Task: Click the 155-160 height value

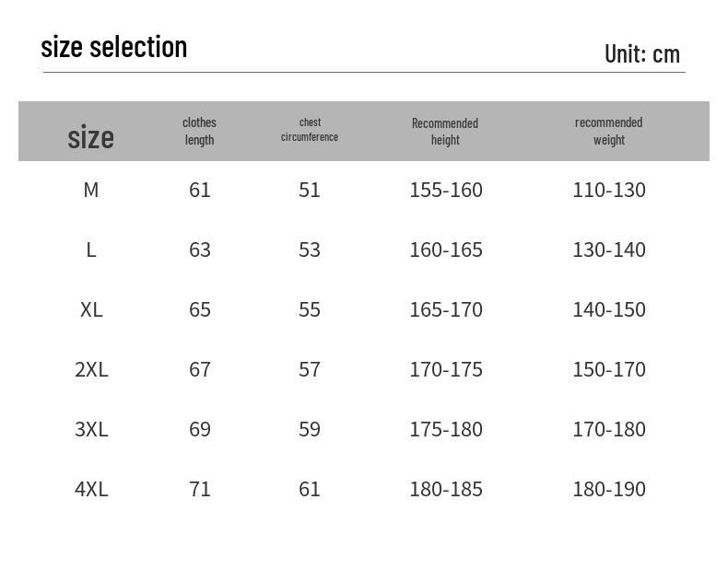Action: 446,190
